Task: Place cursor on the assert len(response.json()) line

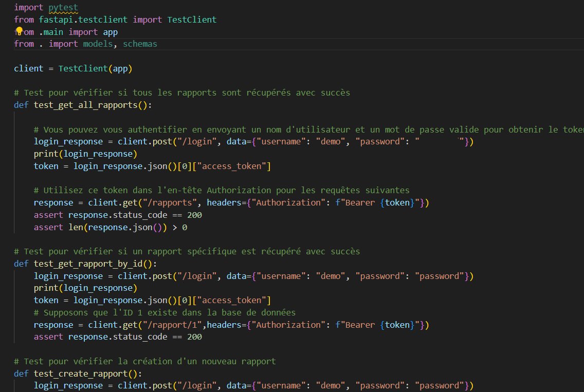Action: 110,227
